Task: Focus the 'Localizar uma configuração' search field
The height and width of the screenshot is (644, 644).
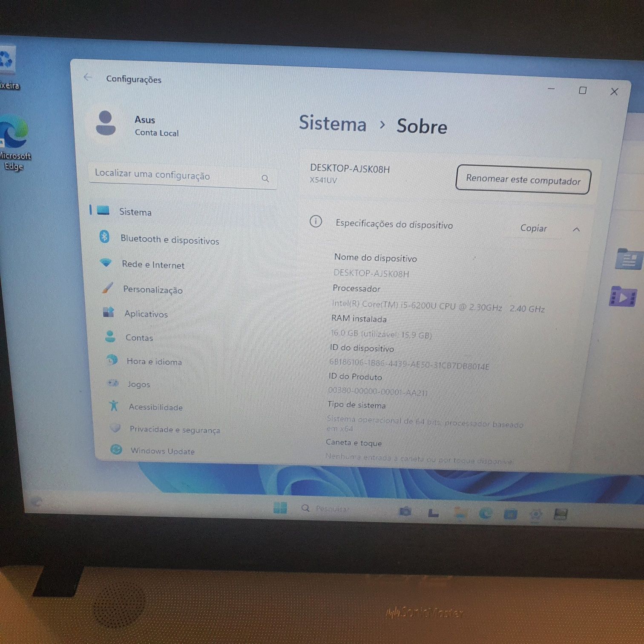Action: 183,176
